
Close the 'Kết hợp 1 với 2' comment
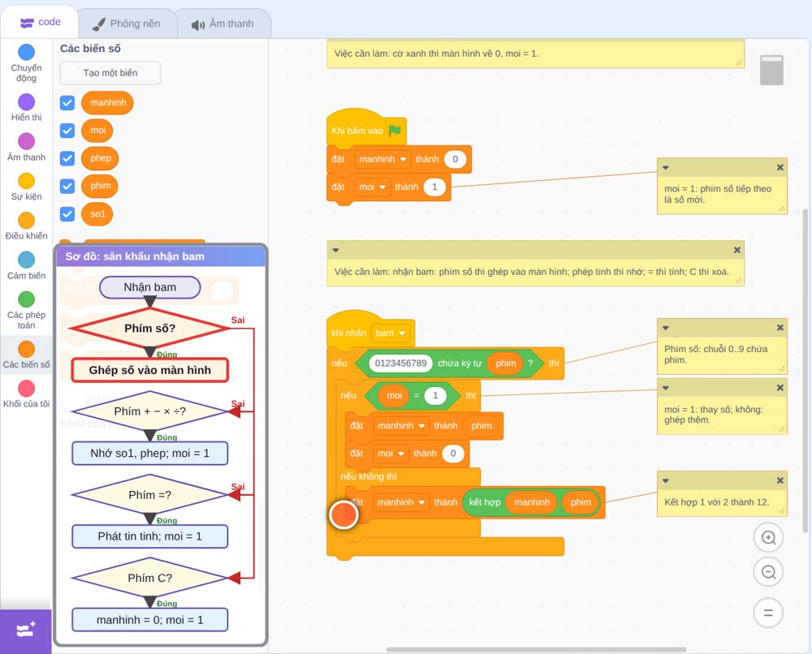tap(780, 480)
